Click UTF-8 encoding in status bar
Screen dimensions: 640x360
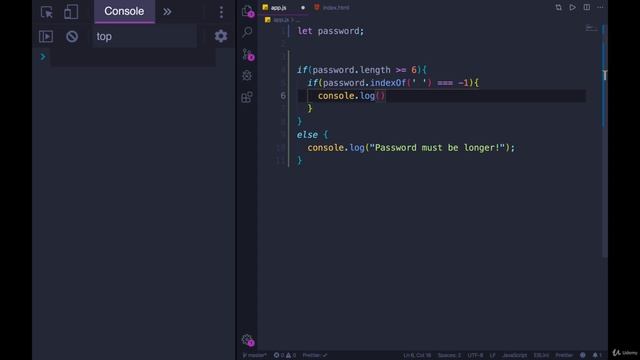pyautogui.click(x=475, y=356)
